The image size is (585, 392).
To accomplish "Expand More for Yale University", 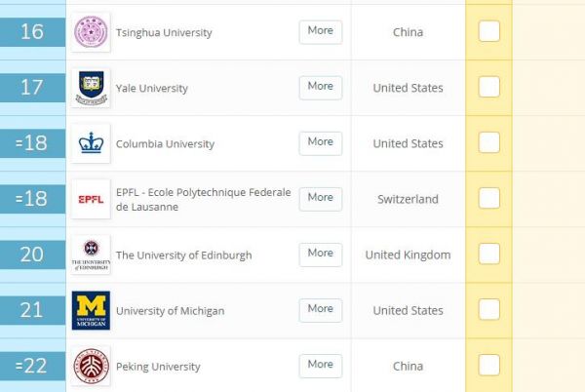I will point(320,87).
